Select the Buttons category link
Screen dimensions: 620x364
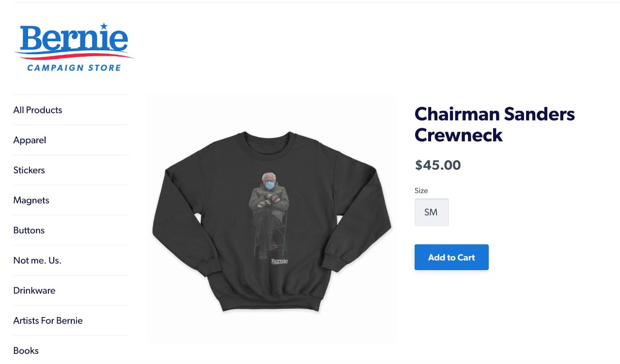click(29, 230)
